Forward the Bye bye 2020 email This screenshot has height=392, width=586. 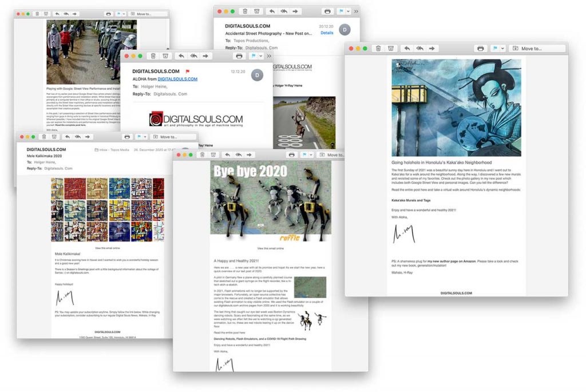click(x=250, y=155)
